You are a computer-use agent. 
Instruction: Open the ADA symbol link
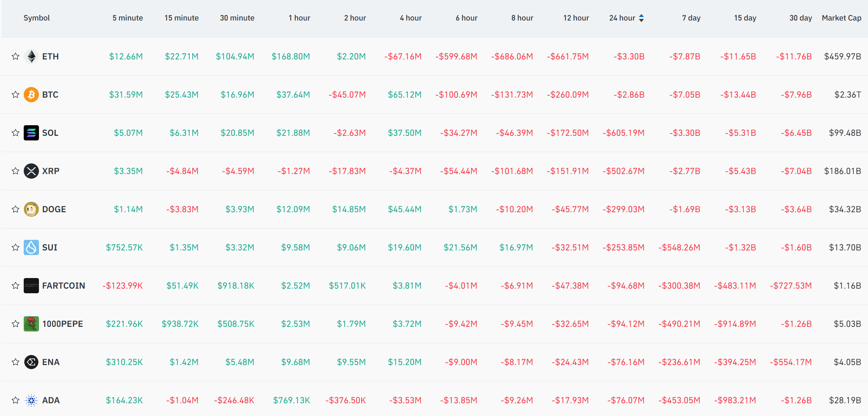[51, 400]
